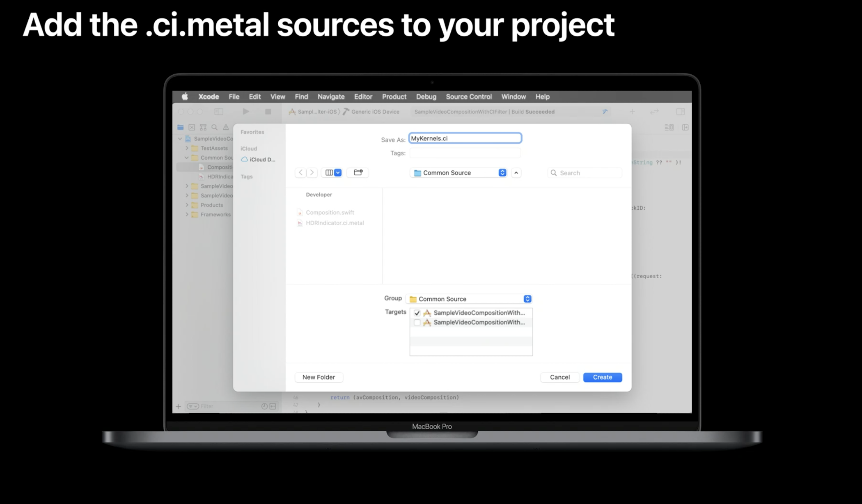Click the code review arrows icon
Image resolution: width=862 pixels, height=504 pixels.
pos(654,112)
